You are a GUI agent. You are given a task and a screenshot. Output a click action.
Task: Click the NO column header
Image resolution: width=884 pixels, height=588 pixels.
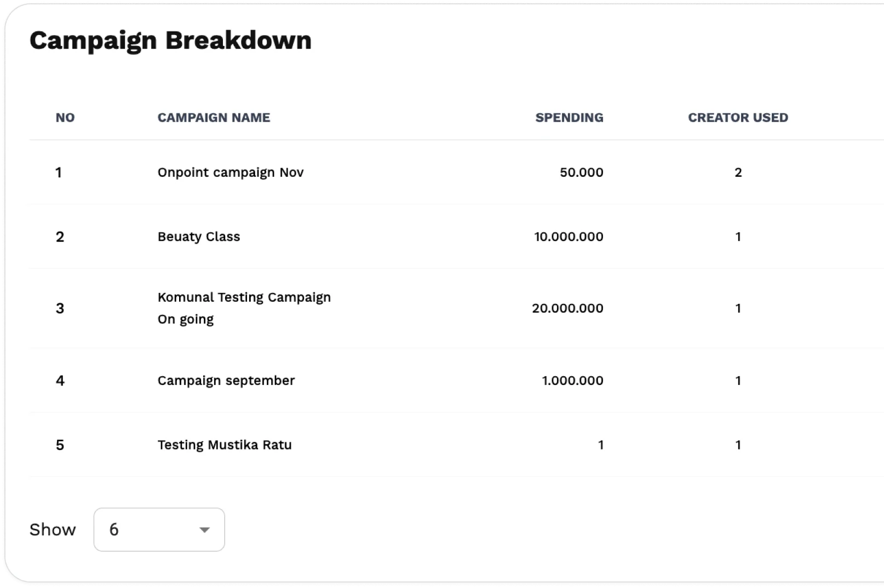[x=65, y=118]
